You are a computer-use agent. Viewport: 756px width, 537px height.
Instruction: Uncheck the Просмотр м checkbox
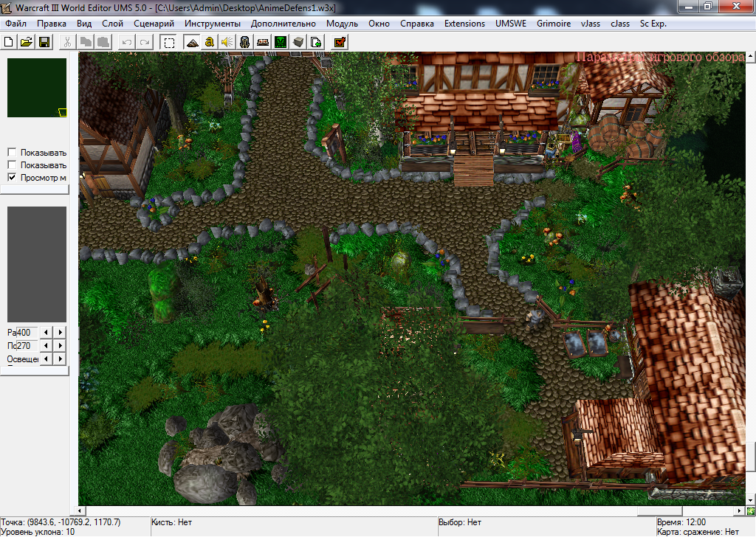pyautogui.click(x=12, y=177)
